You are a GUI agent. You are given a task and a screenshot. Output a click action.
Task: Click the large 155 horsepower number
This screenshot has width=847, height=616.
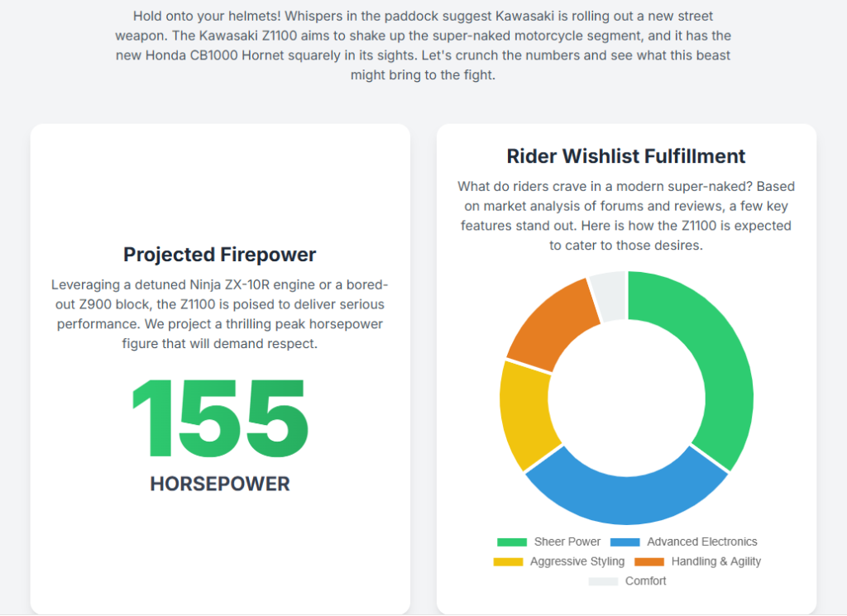220,422
